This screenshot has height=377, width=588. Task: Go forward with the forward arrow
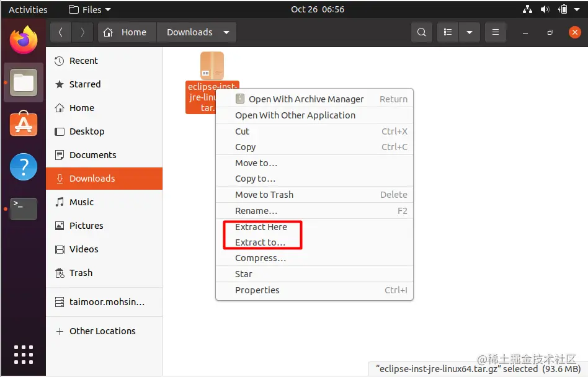pos(82,32)
